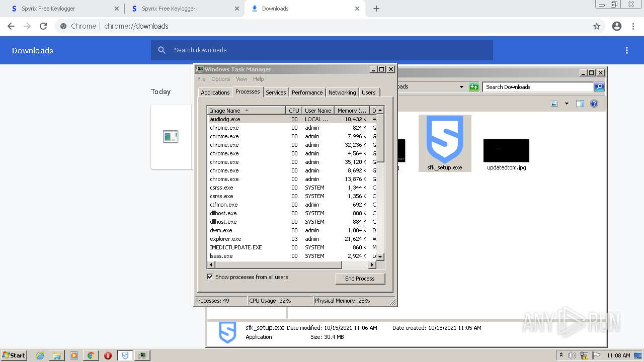This screenshot has height=362, width=644.
Task: Switch to Chrome via taskbar icon
Action: click(91, 355)
